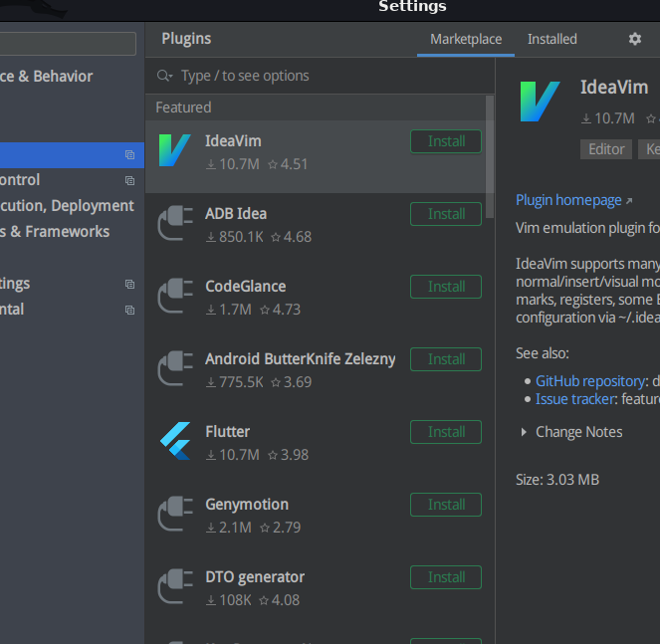Click the IdeaVim title in the list
The width and height of the screenshot is (660, 644).
(x=233, y=141)
